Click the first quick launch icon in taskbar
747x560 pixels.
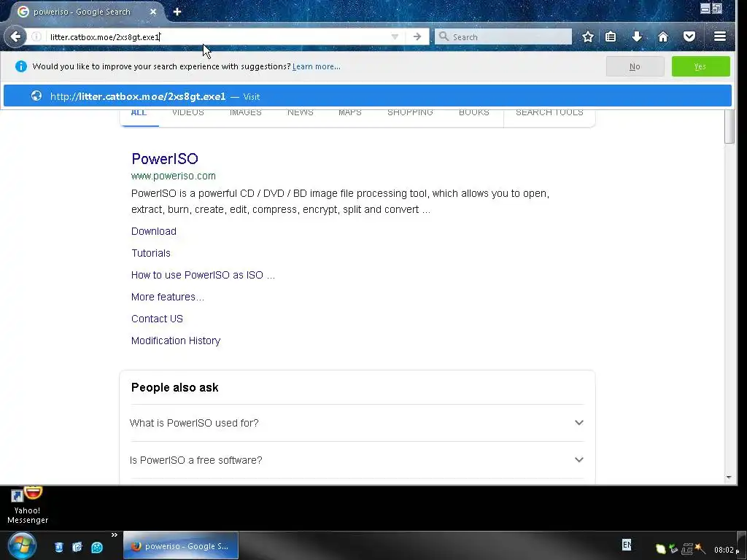click(x=58, y=547)
